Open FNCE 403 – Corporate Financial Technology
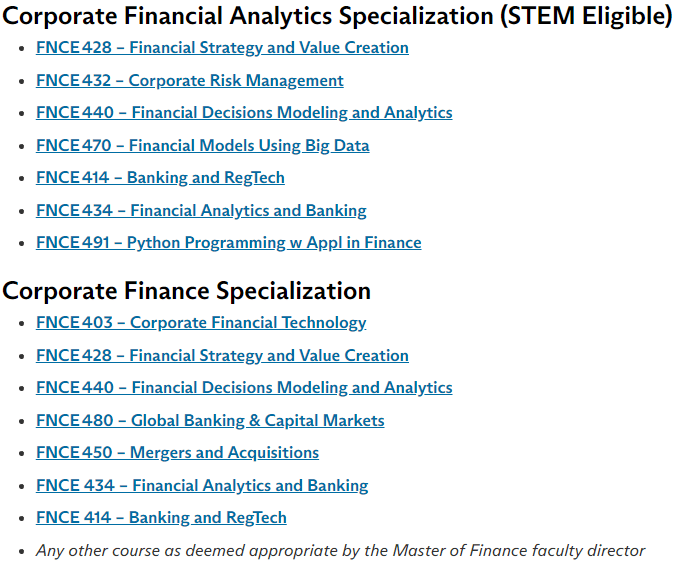 coord(201,323)
